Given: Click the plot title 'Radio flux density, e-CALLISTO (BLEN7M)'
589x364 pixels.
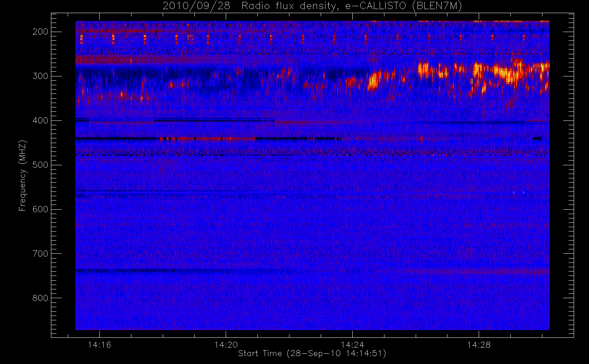Looking at the screenshot, I should click(x=352, y=6).
